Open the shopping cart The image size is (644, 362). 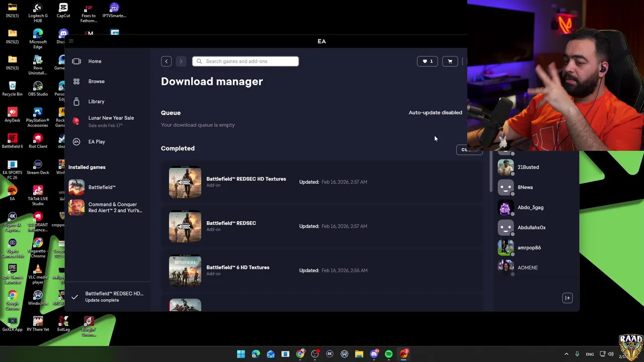point(450,61)
